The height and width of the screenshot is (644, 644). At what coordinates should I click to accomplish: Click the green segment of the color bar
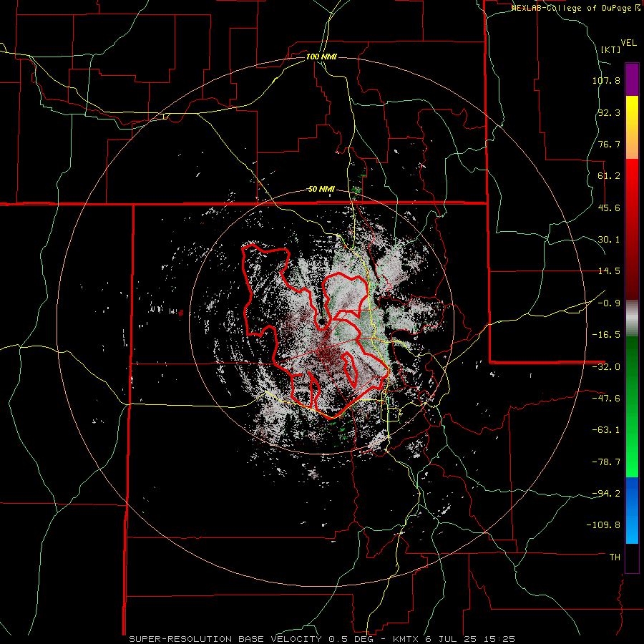pos(632,406)
